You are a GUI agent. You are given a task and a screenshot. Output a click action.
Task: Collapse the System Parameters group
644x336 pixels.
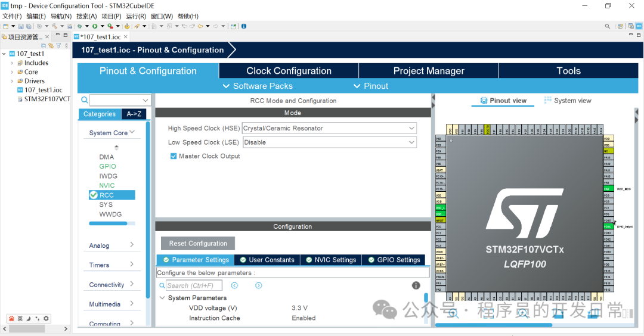(x=162, y=298)
